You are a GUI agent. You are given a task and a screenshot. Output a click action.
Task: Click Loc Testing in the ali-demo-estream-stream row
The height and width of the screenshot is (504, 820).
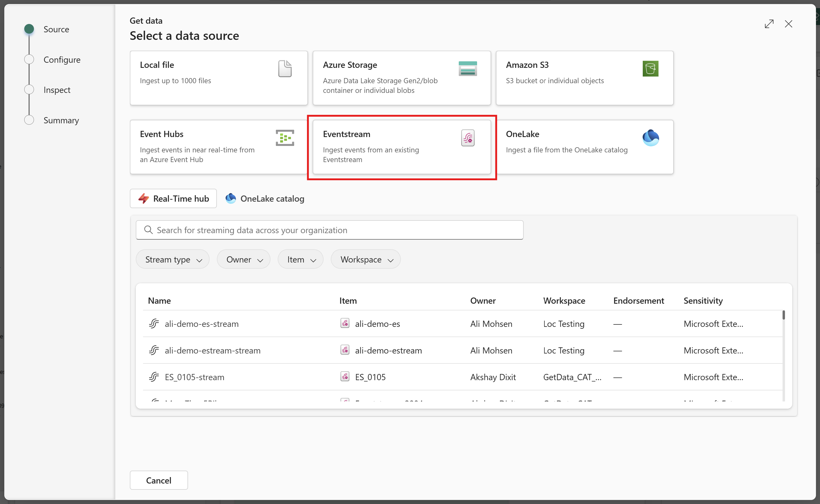(x=564, y=350)
